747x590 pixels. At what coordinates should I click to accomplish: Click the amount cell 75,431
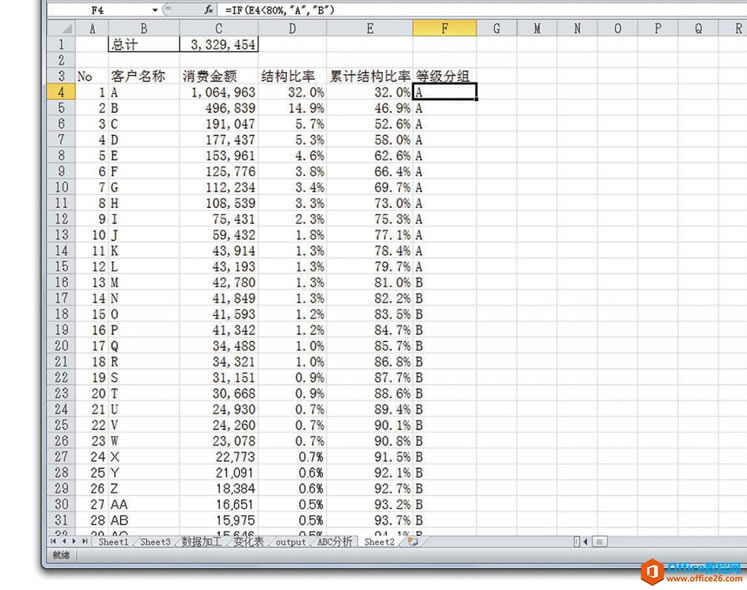(219, 219)
